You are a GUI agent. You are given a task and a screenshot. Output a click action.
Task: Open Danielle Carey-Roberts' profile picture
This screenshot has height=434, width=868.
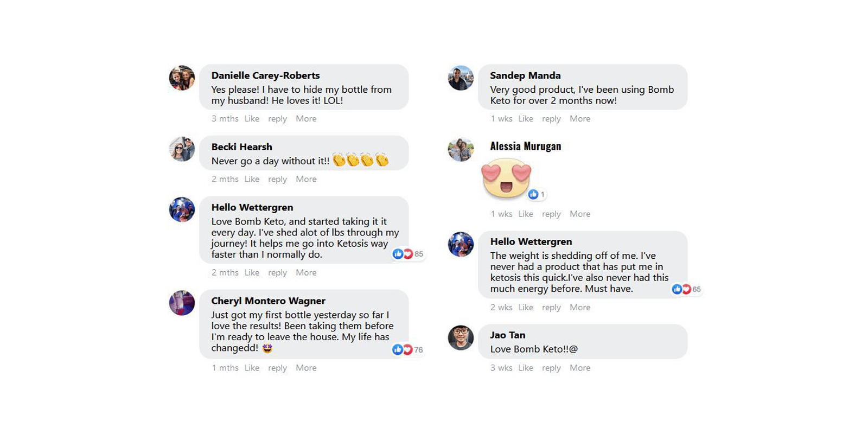182,78
